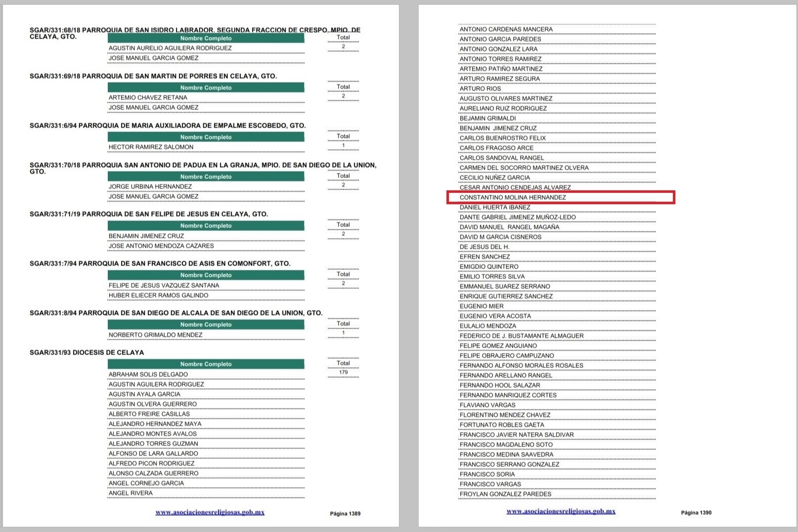Click JOSE ANTONIO MENDOZA CAZARES entry
This screenshot has width=798, height=532.
point(161,246)
